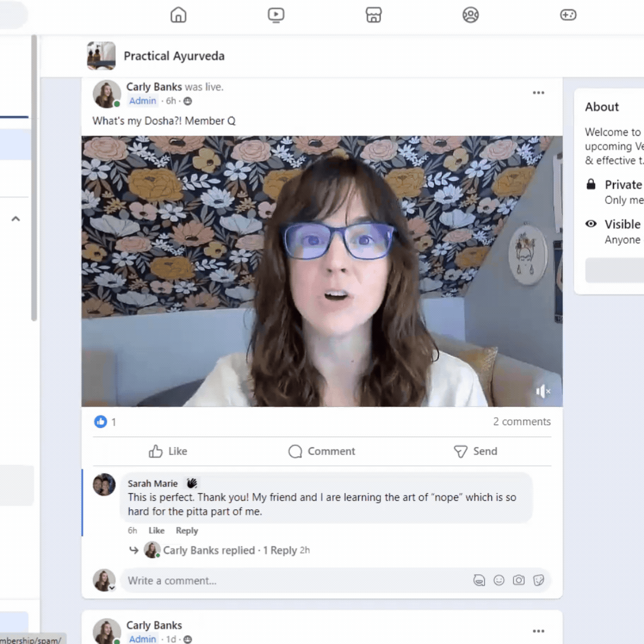This screenshot has height=644, width=644.
Task: Reply to Sarah Marie's comment
Action: [x=187, y=531]
